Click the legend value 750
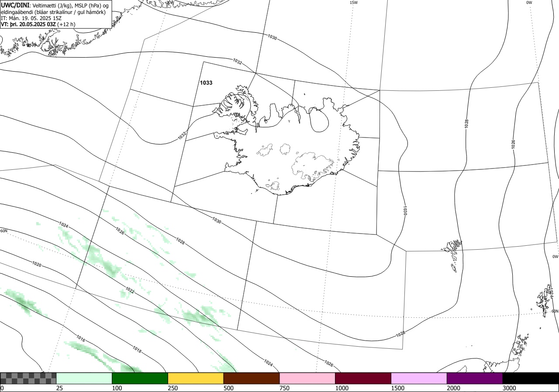 [285, 388]
